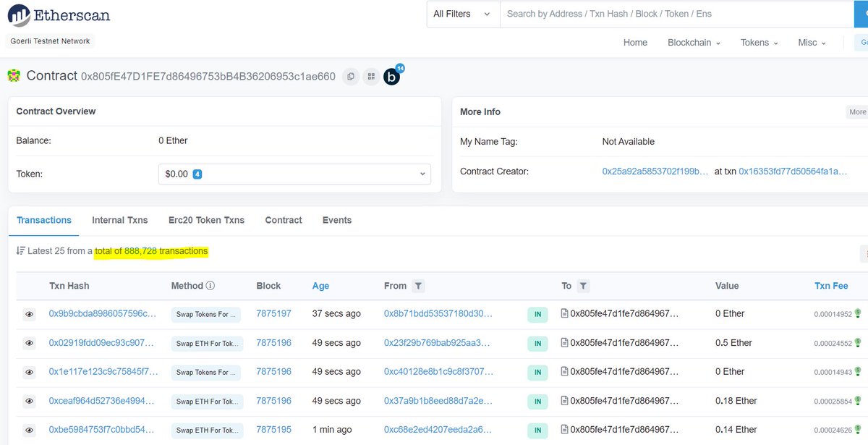
Task: Copy the contract address icon
Action: pos(351,76)
